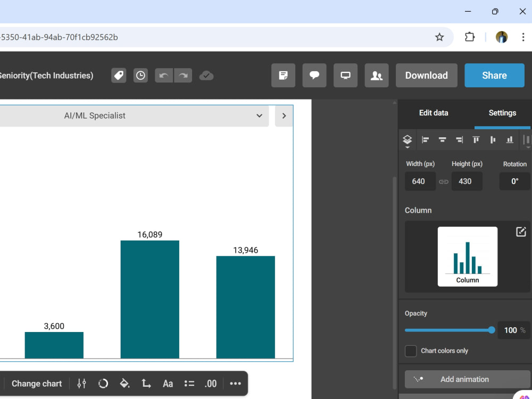The image size is (532, 399).
Task: Open layer arrangement icon dropdown
Action: click(407, 140)
